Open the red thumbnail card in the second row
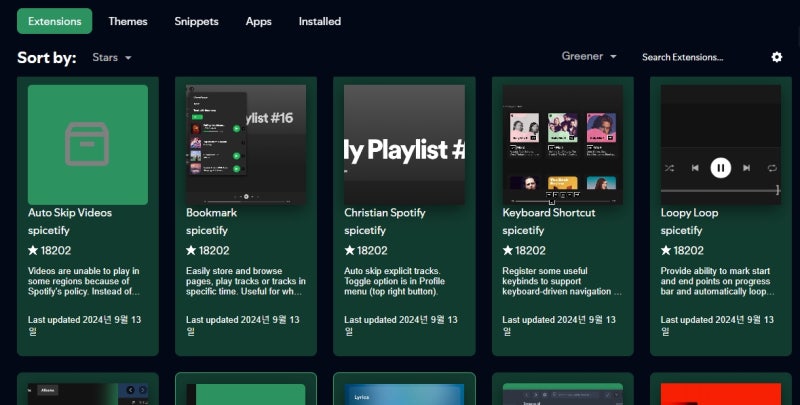The image size is (800, 405). point(720,394)
